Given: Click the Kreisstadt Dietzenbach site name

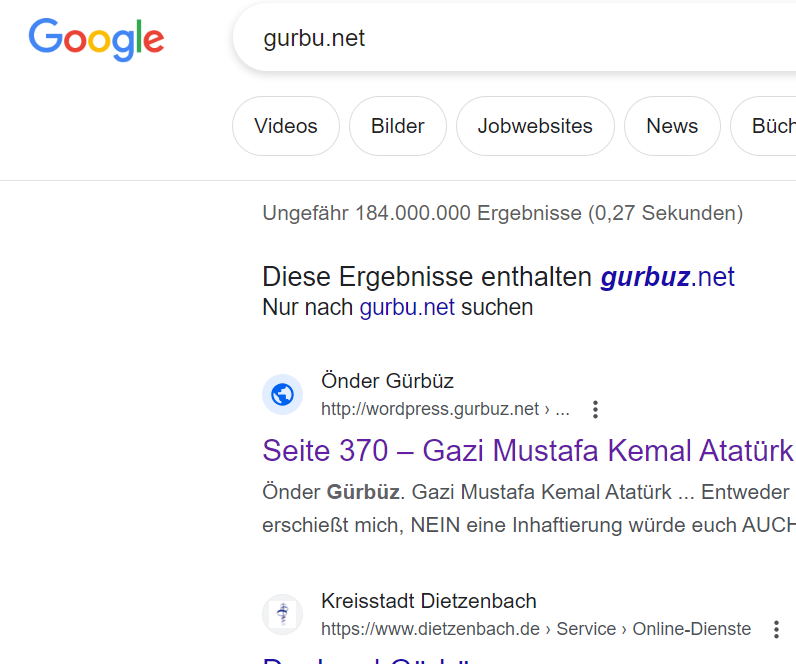Looking at the screenshot, I should [429, 601].
